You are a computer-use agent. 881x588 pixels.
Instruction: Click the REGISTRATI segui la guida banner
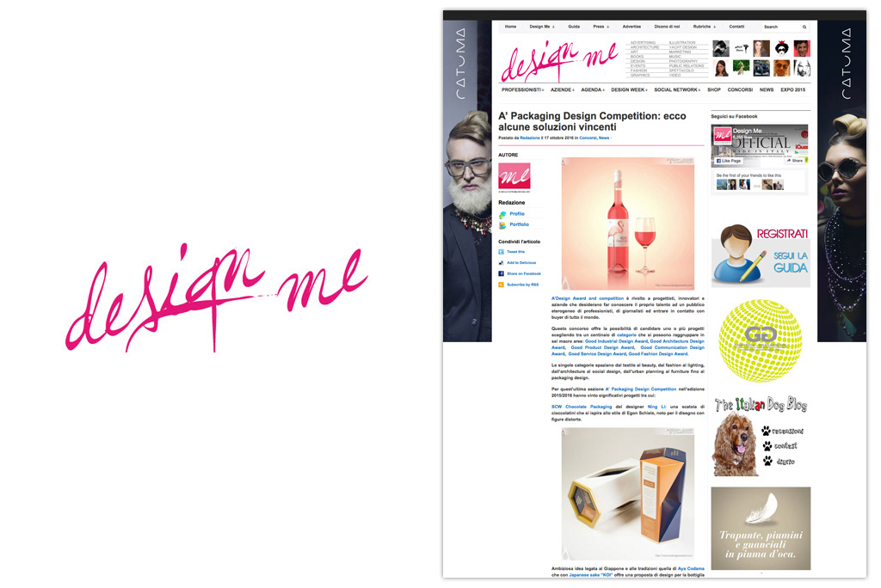point(761,255)
